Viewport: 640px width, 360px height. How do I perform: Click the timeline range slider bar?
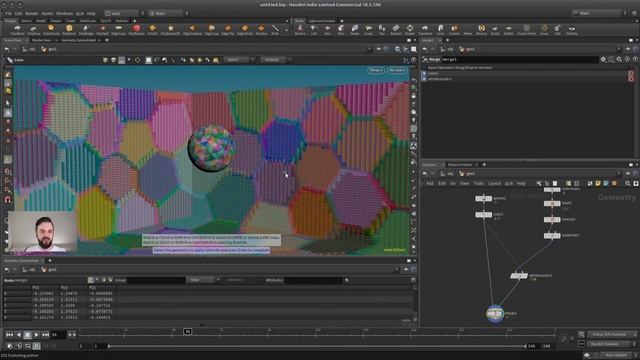point(317,346)
